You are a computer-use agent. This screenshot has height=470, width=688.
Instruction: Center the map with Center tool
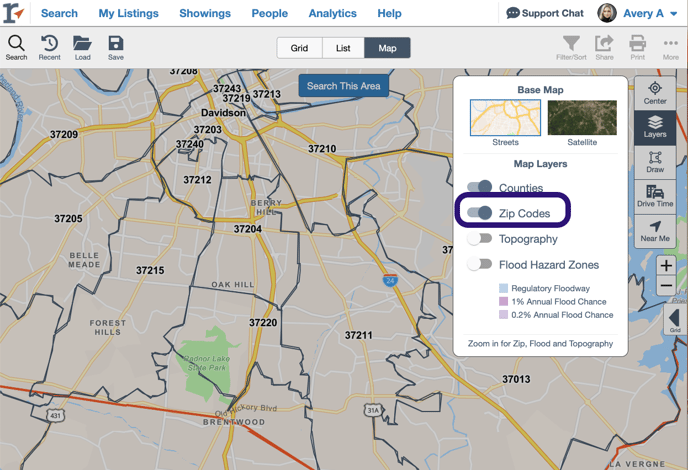(655, 93)
